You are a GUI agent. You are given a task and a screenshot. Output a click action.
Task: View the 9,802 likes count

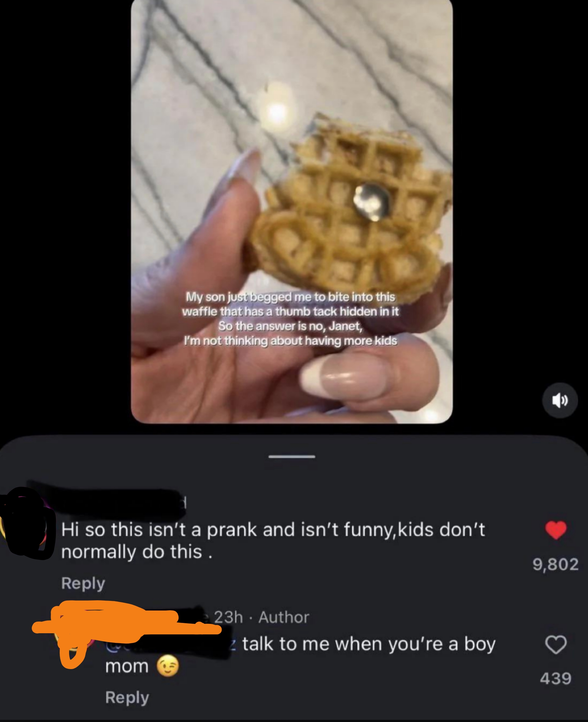(x=555, y=564)
